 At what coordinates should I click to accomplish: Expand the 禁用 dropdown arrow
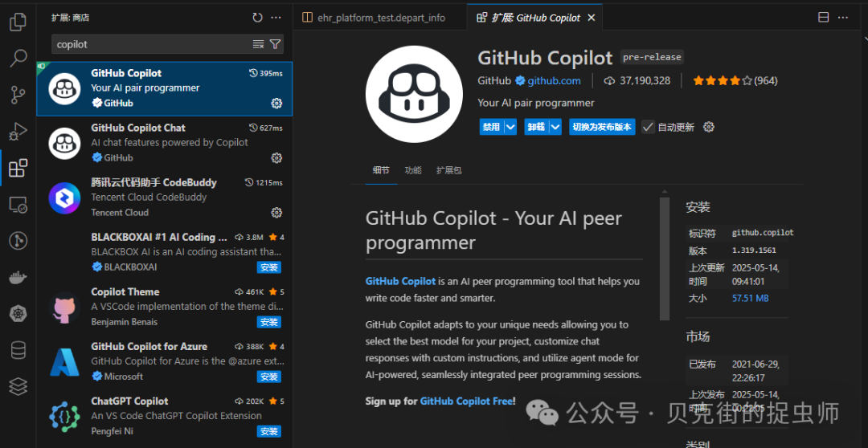510,127
